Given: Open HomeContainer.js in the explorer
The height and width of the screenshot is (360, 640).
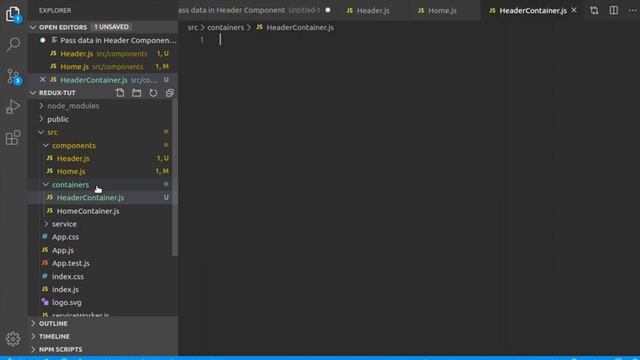Looking at the screenshot, I should pyautogui.click(x=88, y=211).
